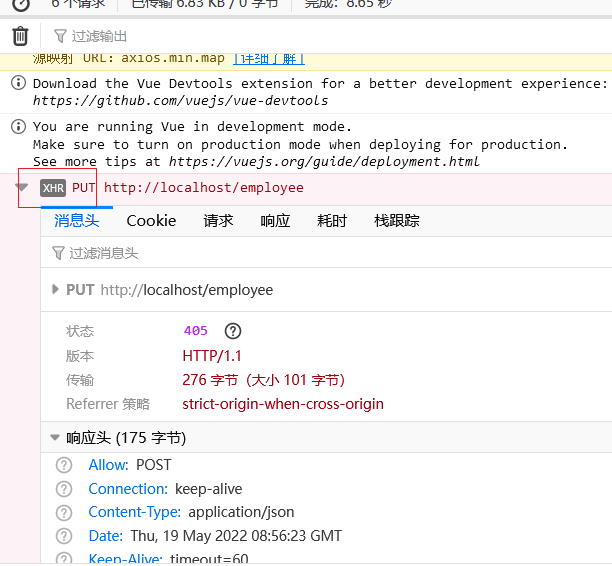Image resolution: width=612 pixels, height=566 pixels.
Task: Open the source map learn-more link
Action: (269, 59)
